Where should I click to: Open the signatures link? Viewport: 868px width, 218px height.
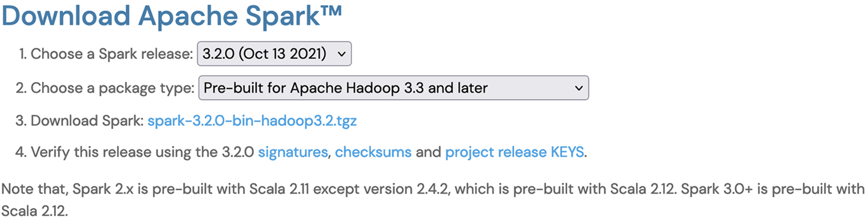click(293, 152)
